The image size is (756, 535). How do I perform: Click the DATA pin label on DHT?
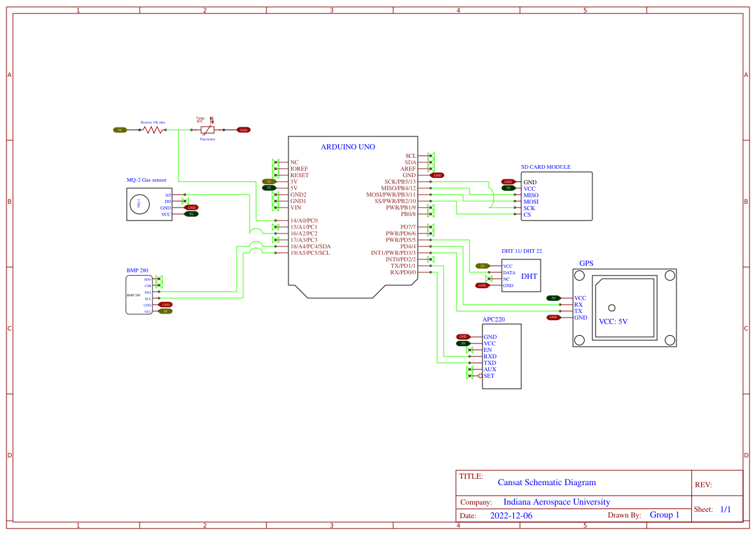[x=509, y=272]
